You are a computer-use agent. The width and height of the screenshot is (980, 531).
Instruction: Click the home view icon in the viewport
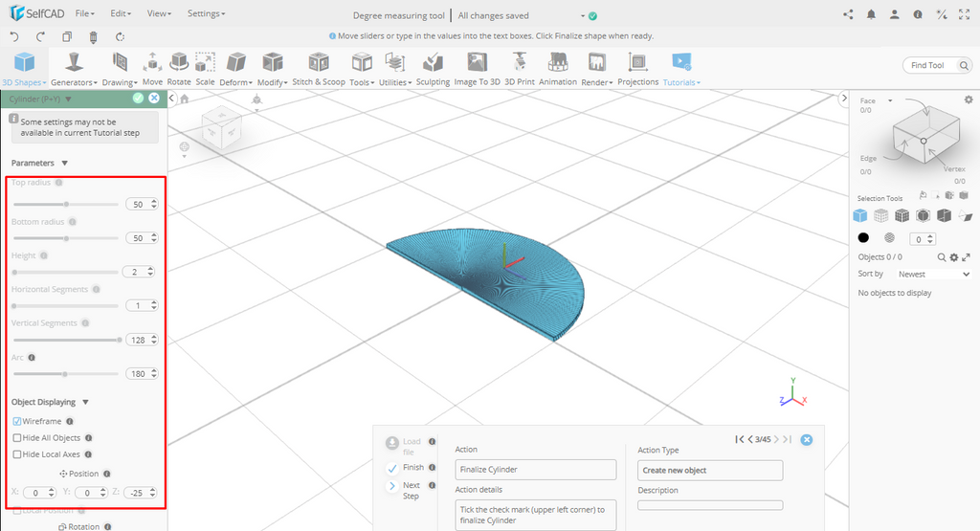click(185, 99)
